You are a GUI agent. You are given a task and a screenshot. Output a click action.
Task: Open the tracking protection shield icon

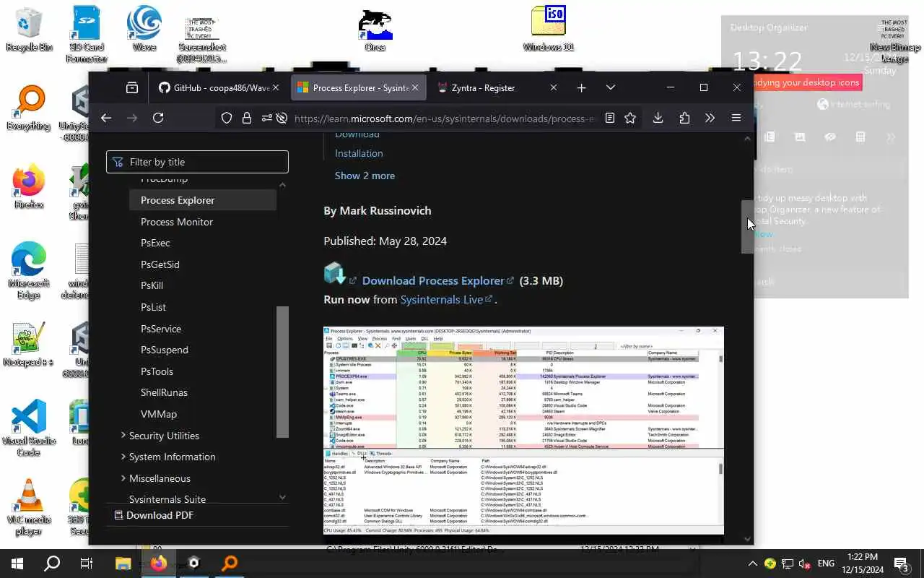[x=227, y=118]
